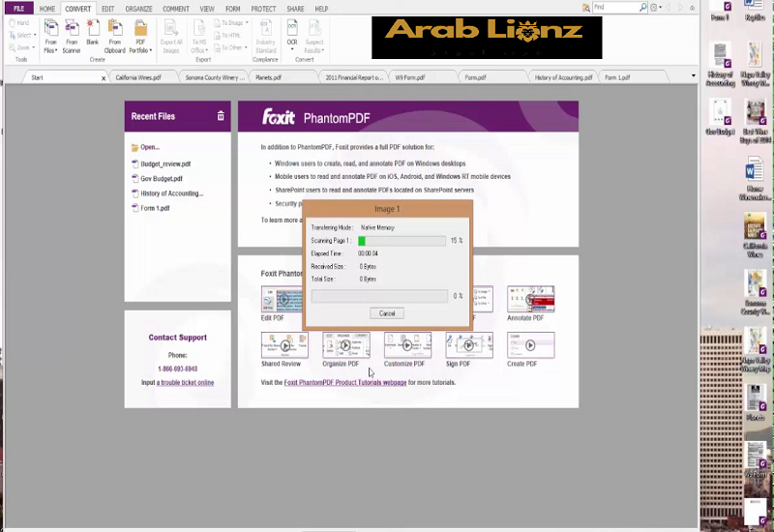The width and height of the screenshot is (774, 532).
Task: Play the Organize PDF tutorial thumbnail
Action: tap(345, 345)
